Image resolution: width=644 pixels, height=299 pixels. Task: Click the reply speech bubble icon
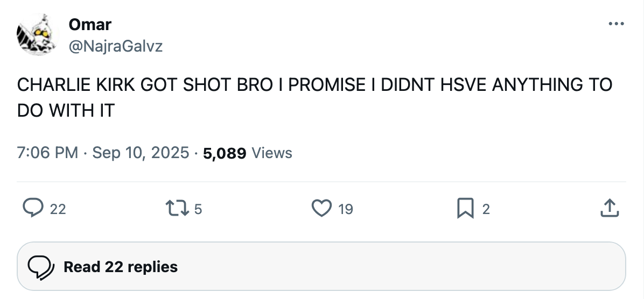tap(33, 208)
